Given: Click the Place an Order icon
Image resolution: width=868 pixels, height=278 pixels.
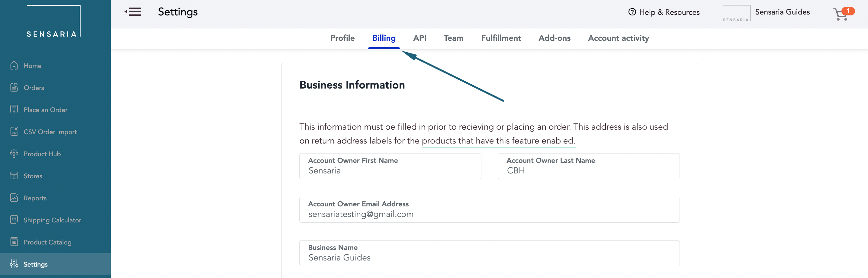Looking at the screenshot, I should pyautogui.click(x=14, y=109).
